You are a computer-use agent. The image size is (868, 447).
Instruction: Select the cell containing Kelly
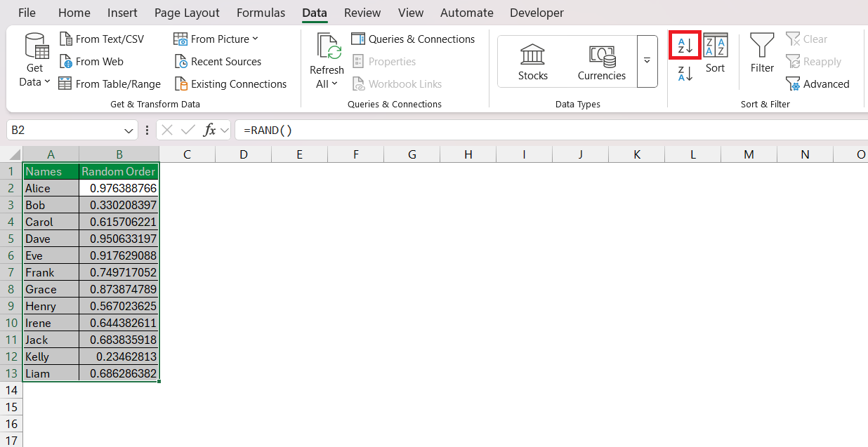coord(51,356)
